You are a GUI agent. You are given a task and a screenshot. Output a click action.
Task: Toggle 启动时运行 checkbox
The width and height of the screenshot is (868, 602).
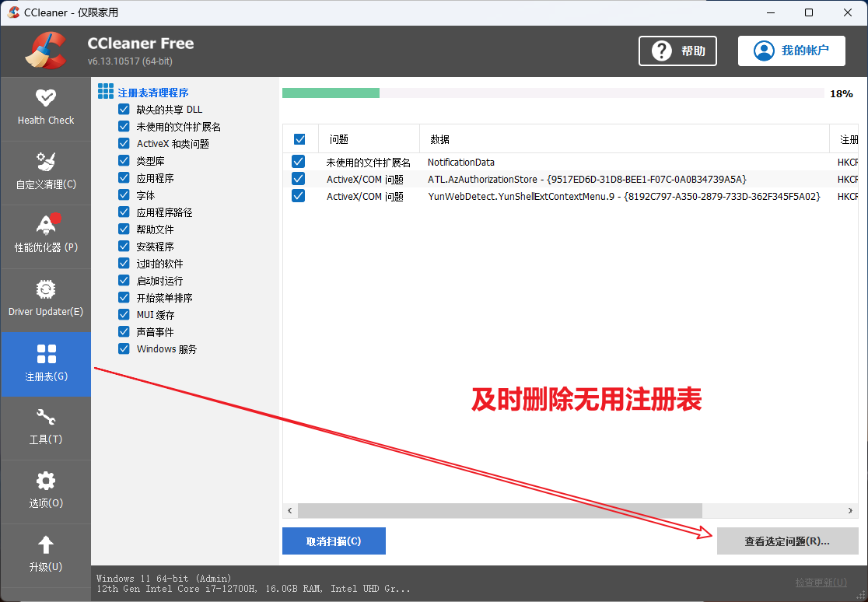point(124,280)
